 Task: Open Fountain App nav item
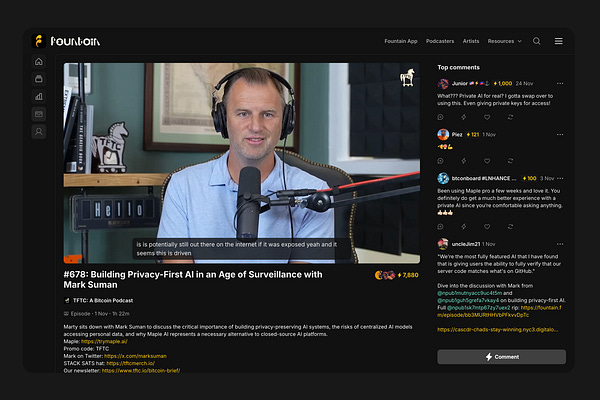401,41
